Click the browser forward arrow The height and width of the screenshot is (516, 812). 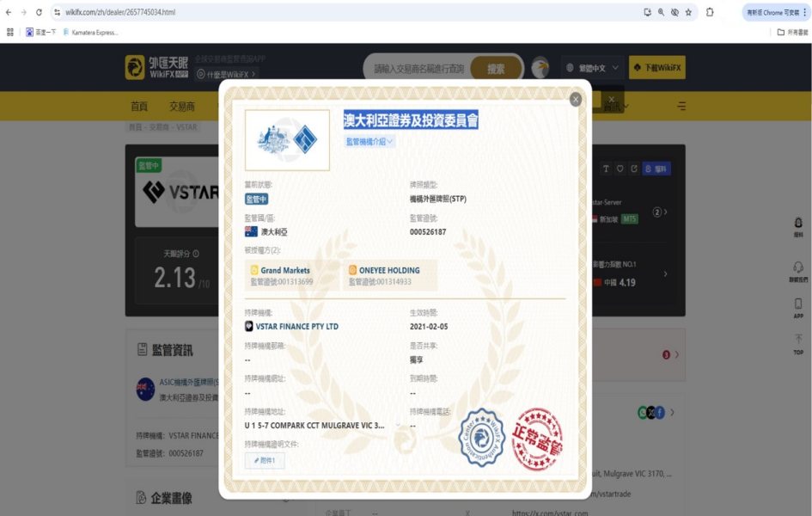tap(23, 12)
